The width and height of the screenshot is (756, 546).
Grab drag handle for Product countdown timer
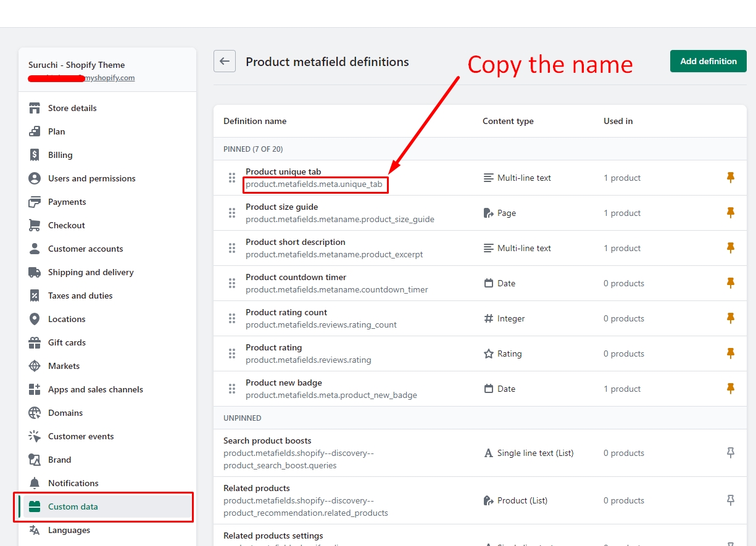pyautogui.click(x=232, y=283)
